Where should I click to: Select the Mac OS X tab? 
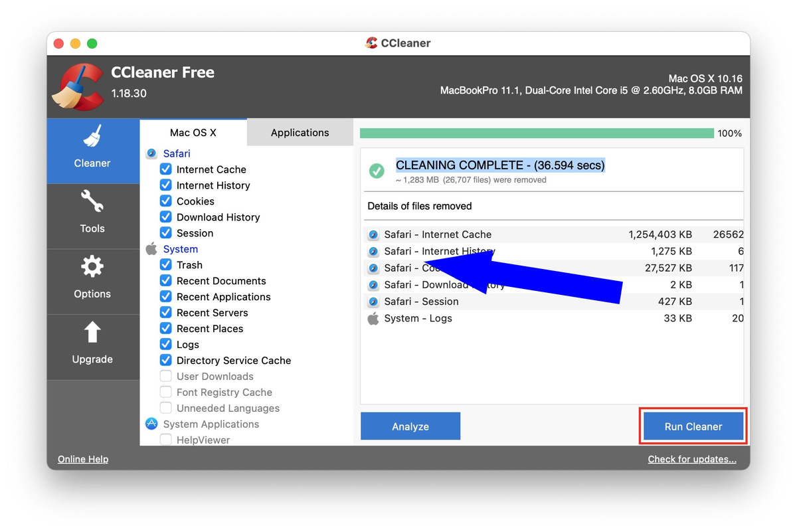193,132
